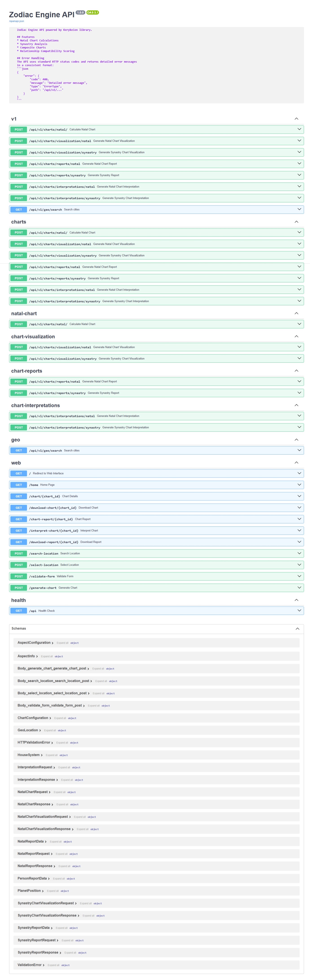The width and height of the screenshot is (310, 980).
Task: Collapse the chart-visualization section chevron
Action: 296,336
